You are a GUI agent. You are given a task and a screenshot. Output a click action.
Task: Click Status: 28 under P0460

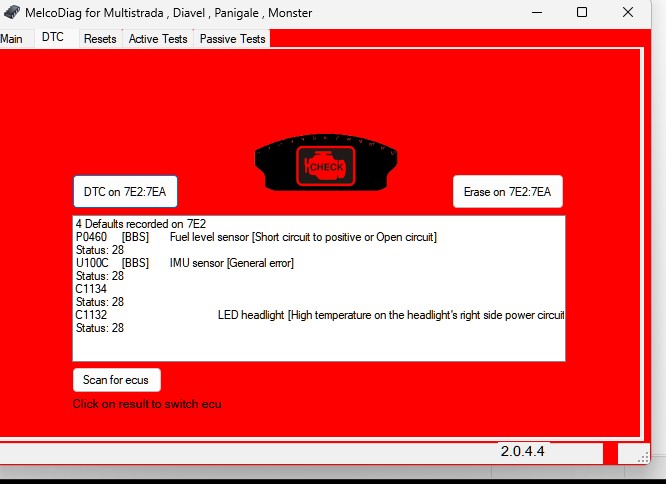coord(100,250)
